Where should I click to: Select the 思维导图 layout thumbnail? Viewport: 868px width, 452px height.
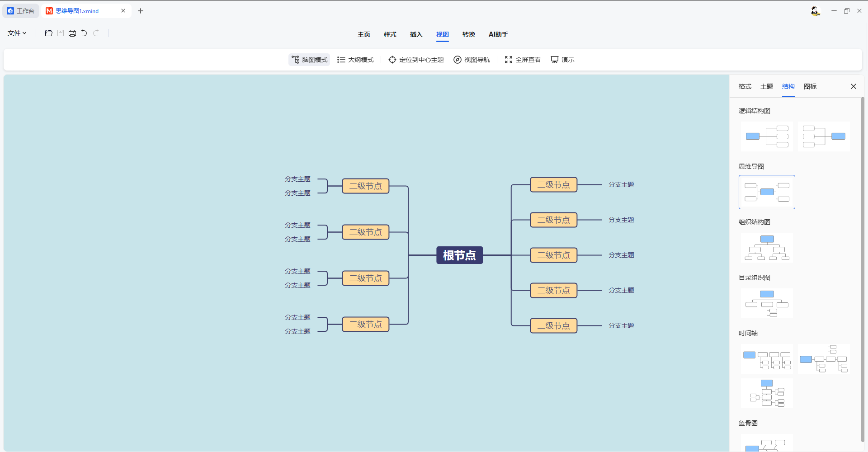(x=767, y=192)
